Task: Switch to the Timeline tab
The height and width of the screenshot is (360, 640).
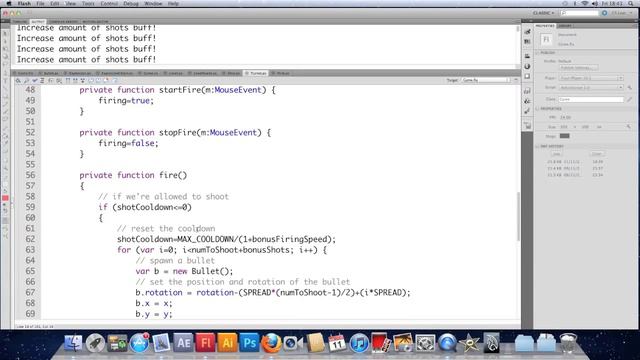Action: pos(20,22)
